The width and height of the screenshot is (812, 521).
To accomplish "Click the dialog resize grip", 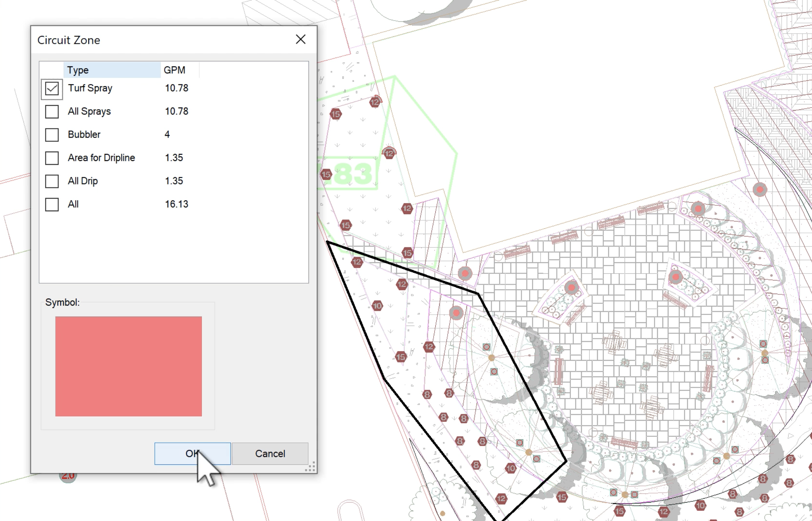I will (310, 467).
